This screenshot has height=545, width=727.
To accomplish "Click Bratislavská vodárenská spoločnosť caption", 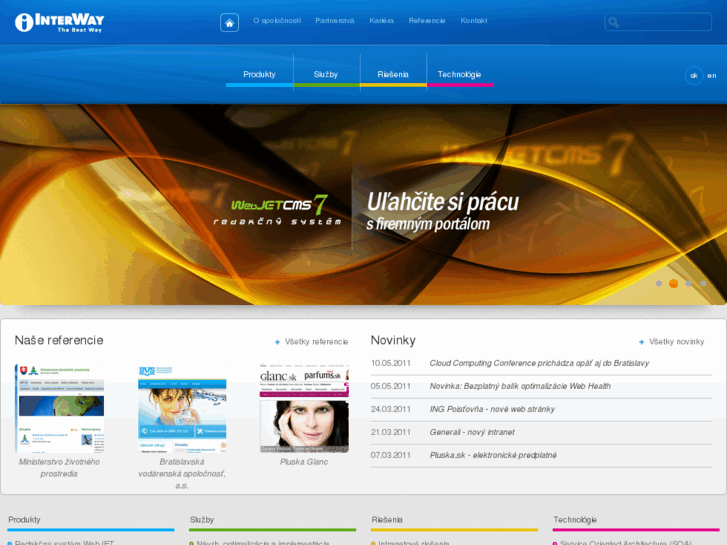I will click(182, 474).
